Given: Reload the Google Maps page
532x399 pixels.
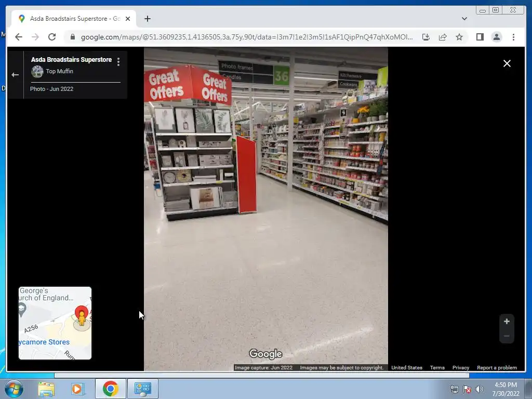Looking at the screenshot, I should 52,37.
